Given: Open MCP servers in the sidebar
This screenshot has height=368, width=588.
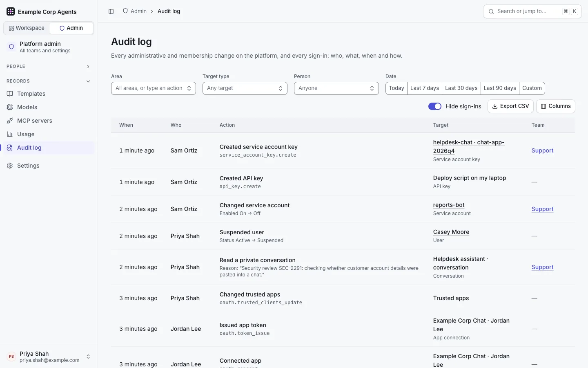Looking at the screenshot, I should [x=49, y=121].
